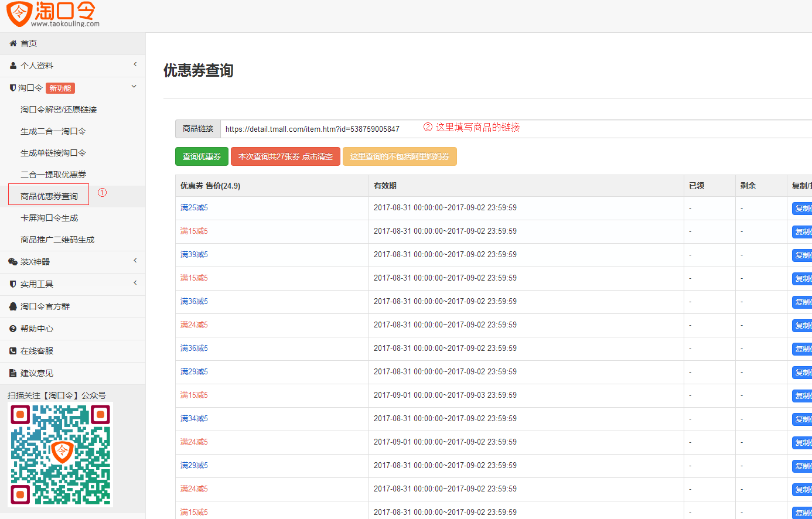Click the WeChat icon beside 装X神器
The image size is (812, 519).
[x=13, y=262]
